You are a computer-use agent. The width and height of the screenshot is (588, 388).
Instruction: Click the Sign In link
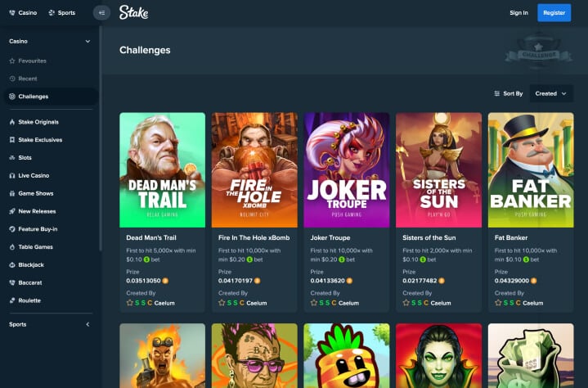[x=518, y=13]
